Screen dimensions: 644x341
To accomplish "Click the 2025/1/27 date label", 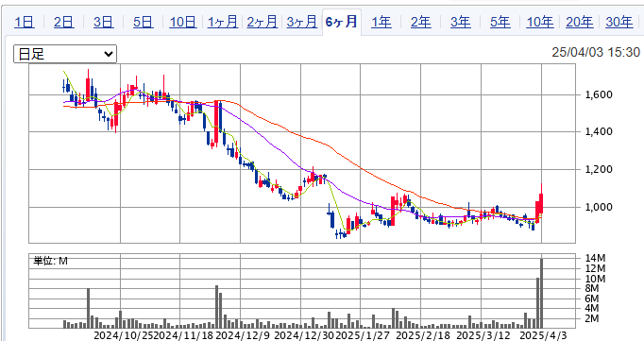I will click(363, 335).
